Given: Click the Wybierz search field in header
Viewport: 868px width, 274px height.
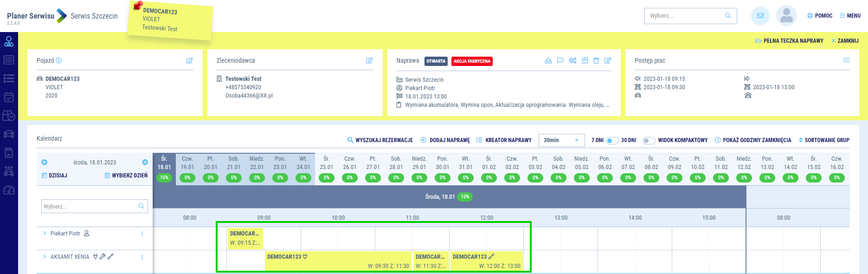Looking at the screenshot, I should click(x=685, y=16).
